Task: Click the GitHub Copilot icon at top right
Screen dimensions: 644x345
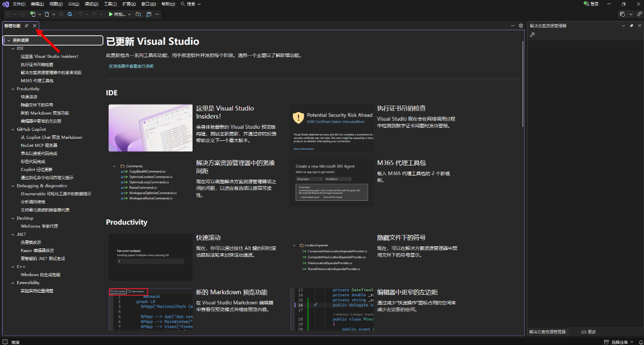Action: [x=623, y=15]
